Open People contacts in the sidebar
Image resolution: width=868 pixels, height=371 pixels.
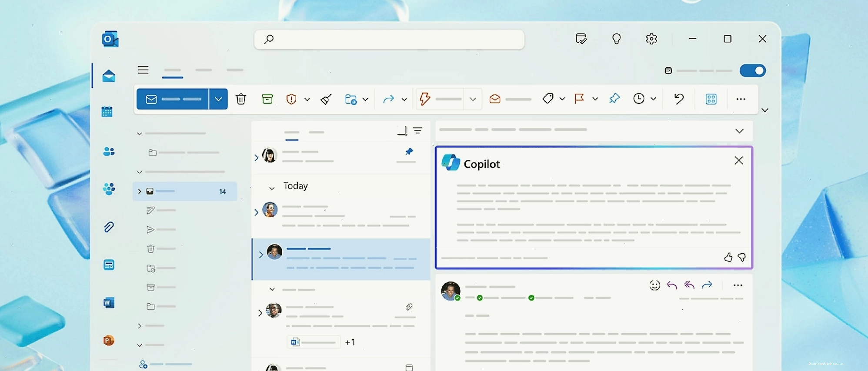[109, 151]
